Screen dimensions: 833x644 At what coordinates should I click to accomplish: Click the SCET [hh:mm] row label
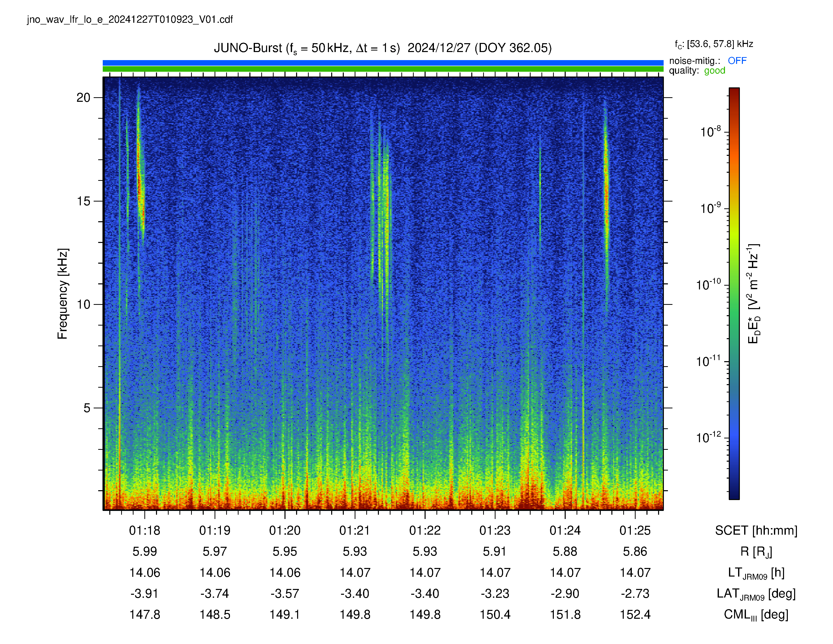[756, 531]
